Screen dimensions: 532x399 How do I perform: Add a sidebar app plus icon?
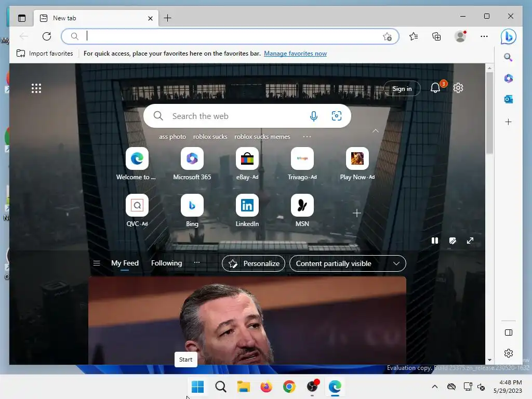pyautogui.click(x=508, y=122)
